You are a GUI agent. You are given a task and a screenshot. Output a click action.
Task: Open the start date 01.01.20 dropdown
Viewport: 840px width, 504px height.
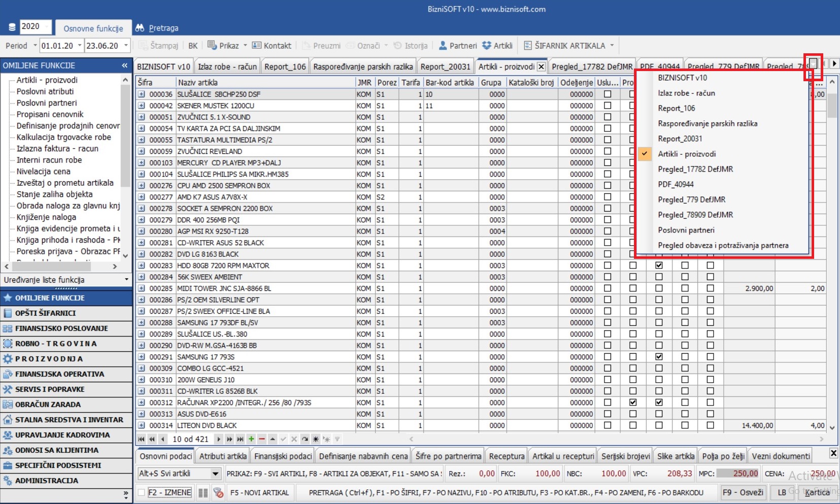[x=80, y=46]
